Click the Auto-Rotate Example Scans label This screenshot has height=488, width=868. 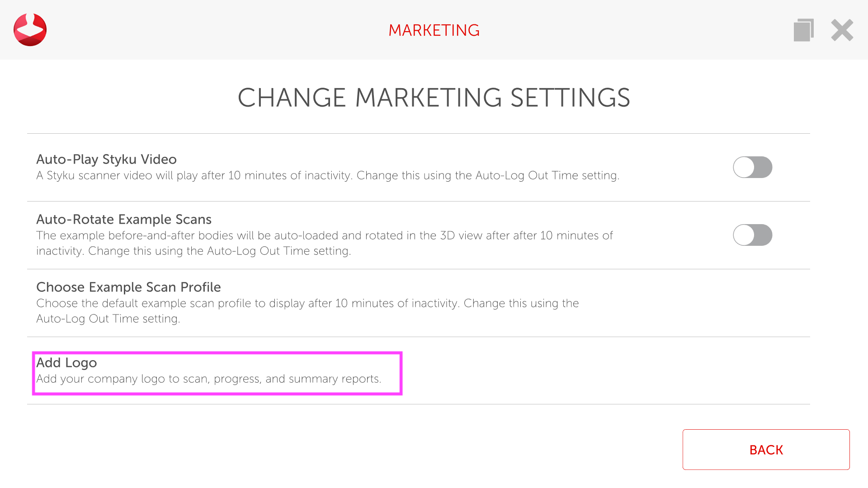click(124, 219)
